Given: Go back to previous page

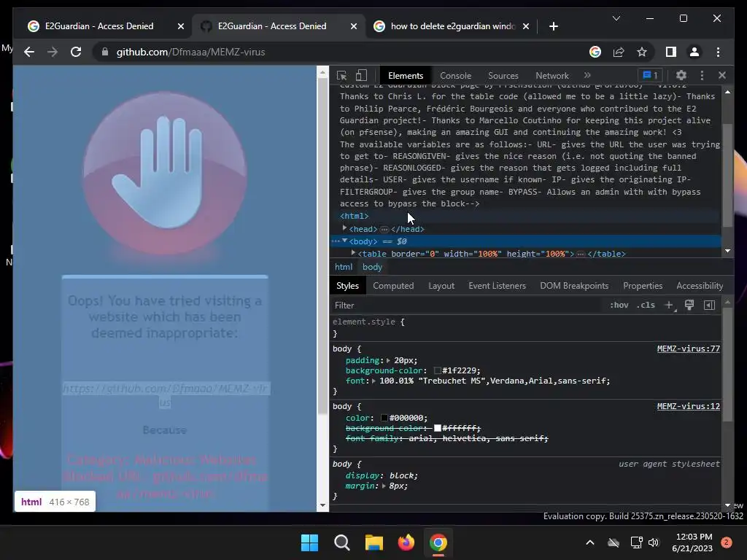Looking at the screenshot, I should pyautogui.click(x=29, y=52).
